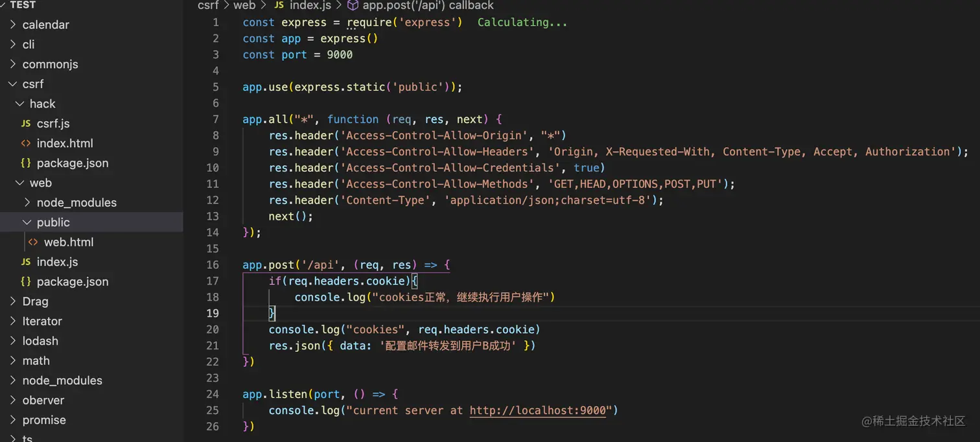
Task: Click index.js segment in breadcrumb
Action: tap(310, 5)
